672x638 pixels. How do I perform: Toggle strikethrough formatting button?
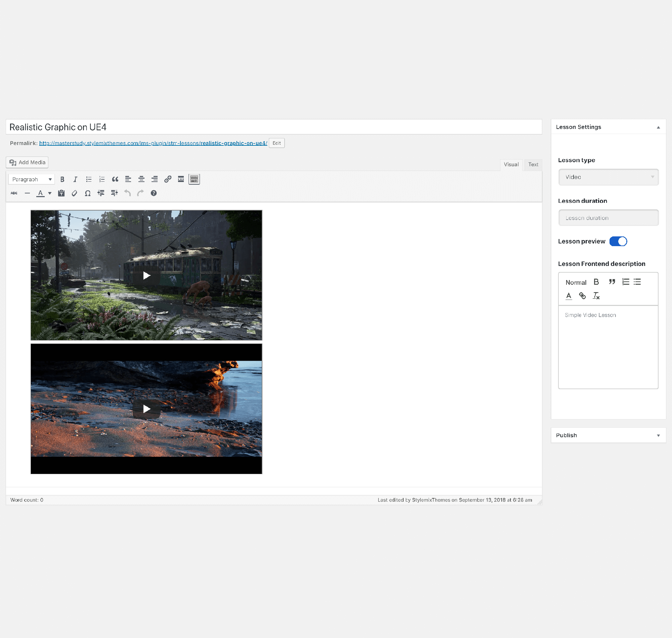14,193
